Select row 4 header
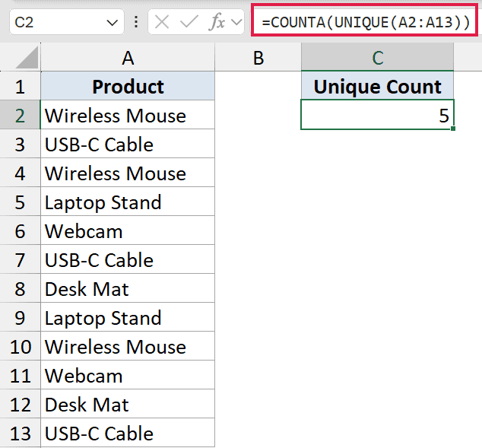 (20, 173)
